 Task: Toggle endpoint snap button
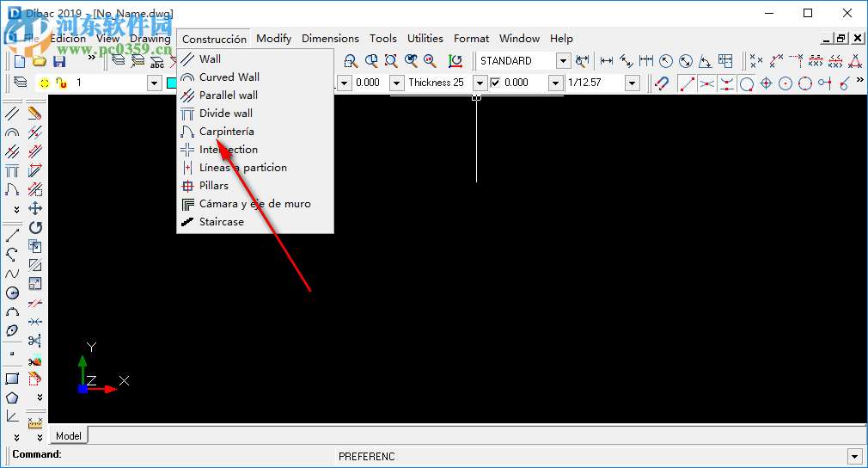[x=687, y=83]
